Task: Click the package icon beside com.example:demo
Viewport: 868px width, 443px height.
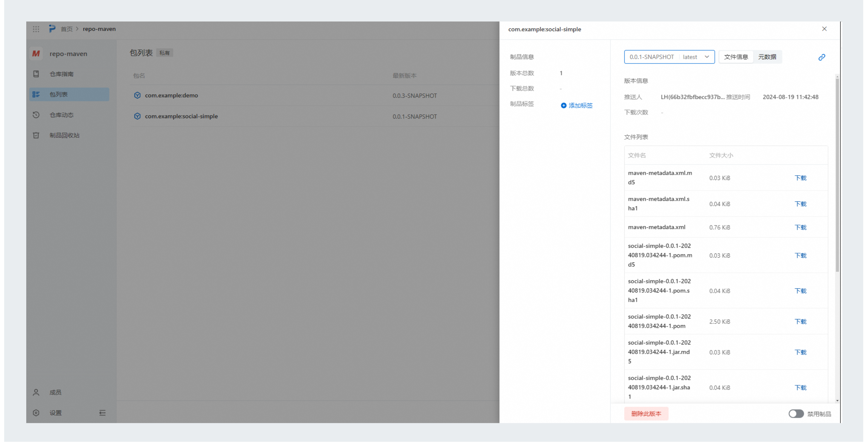Action: click(137, 96)
